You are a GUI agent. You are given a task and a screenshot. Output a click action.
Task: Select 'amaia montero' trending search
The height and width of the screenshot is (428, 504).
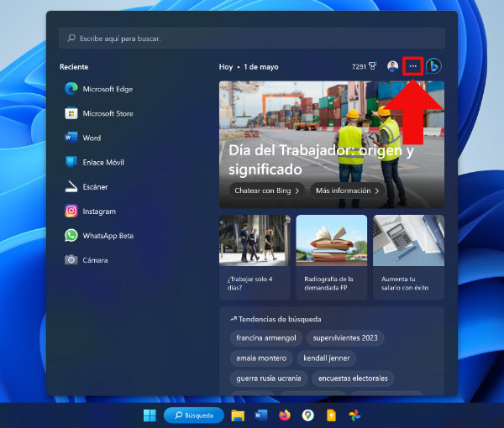point(261,358)
